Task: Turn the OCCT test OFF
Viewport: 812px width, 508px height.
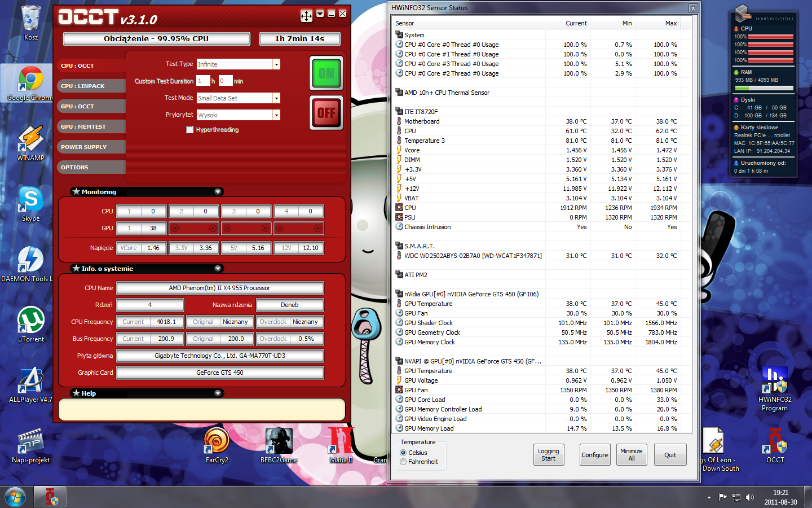Action: pos(326,113)
